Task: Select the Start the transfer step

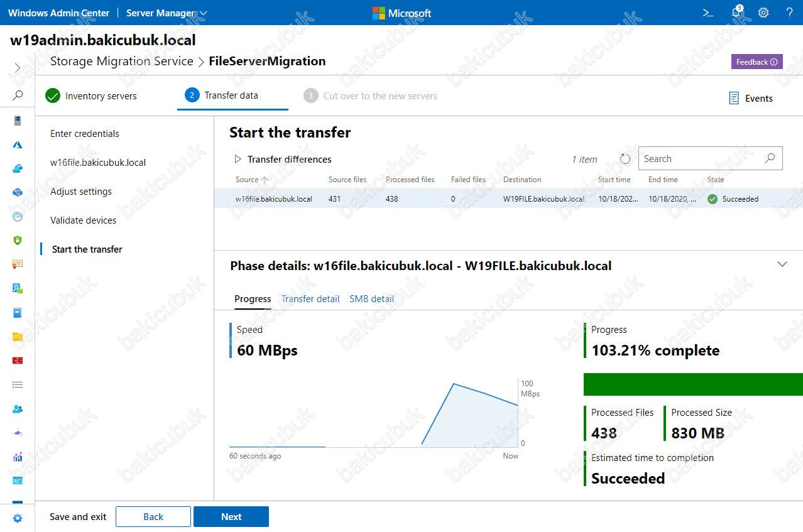Action: (x=87, y=249)
